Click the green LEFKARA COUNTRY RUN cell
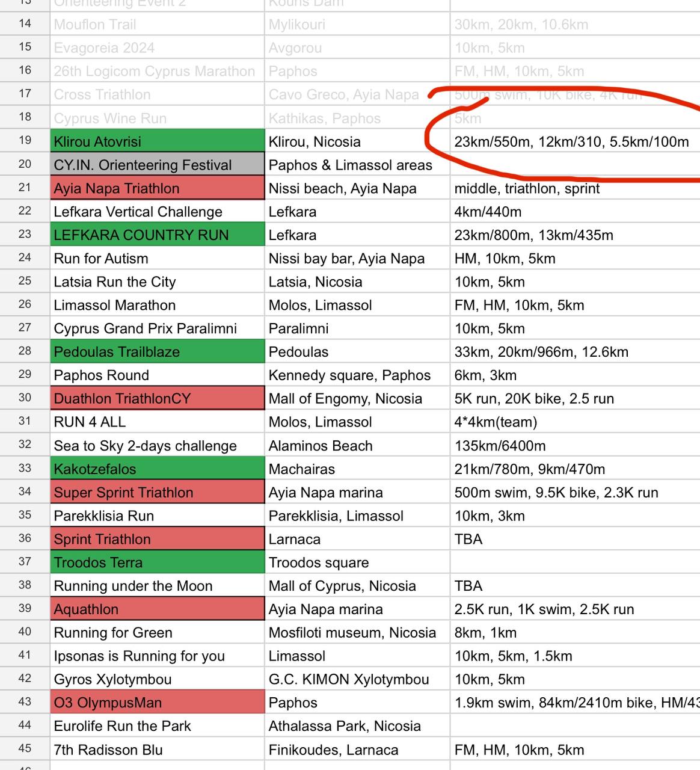The height and width of the screenshot is (770, 700). (157, 235)
